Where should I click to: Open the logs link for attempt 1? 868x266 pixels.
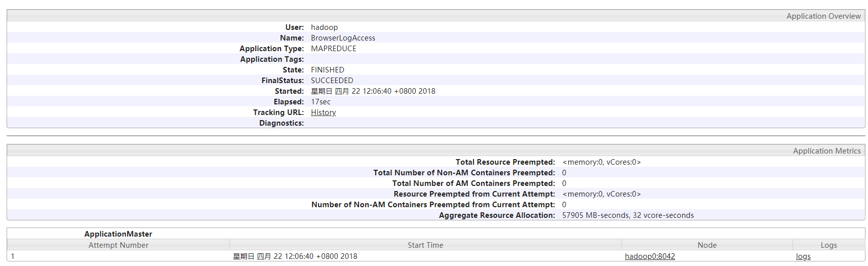pyautogui.click(x=803, y=256)
